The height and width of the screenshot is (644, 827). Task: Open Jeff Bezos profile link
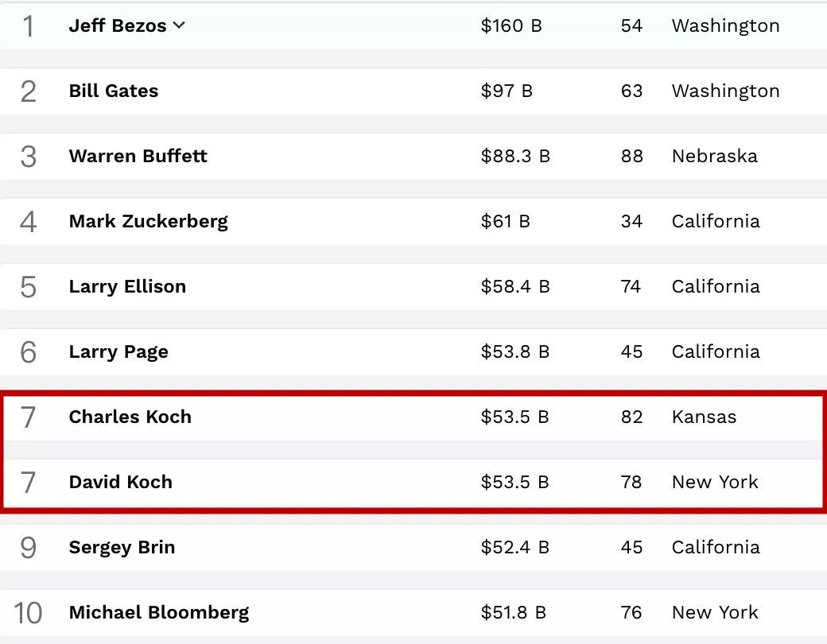click(x=117, y=25)
